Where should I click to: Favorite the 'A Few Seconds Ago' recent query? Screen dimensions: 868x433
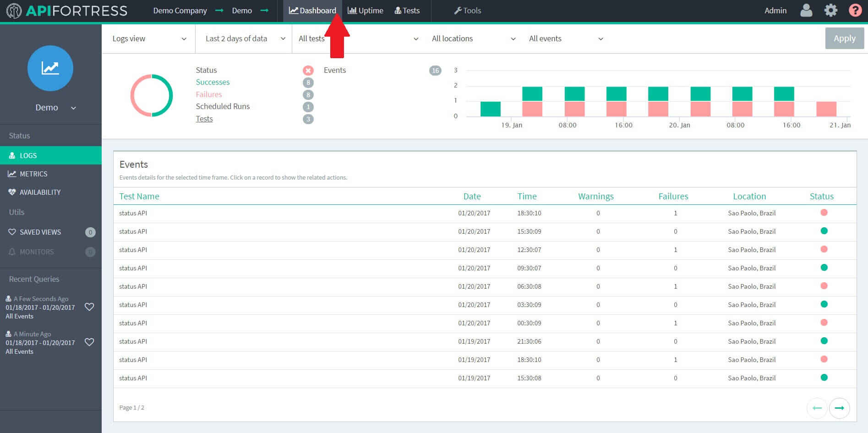click(x=90, y=307)
